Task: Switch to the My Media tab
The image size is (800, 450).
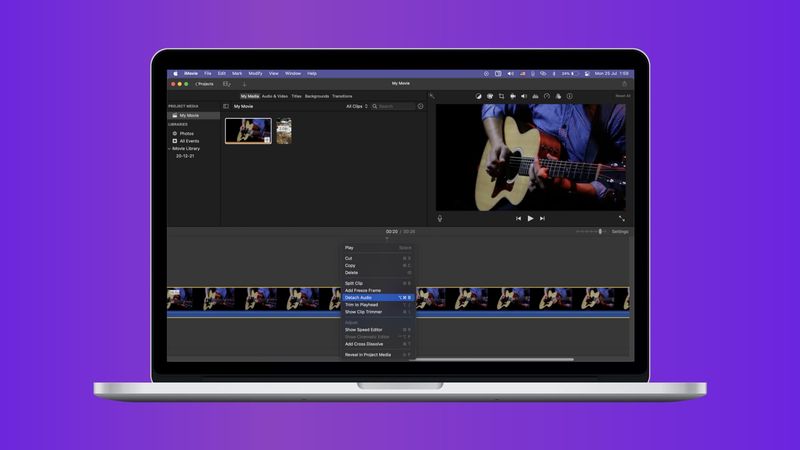Action: click(x=249, y=96)
